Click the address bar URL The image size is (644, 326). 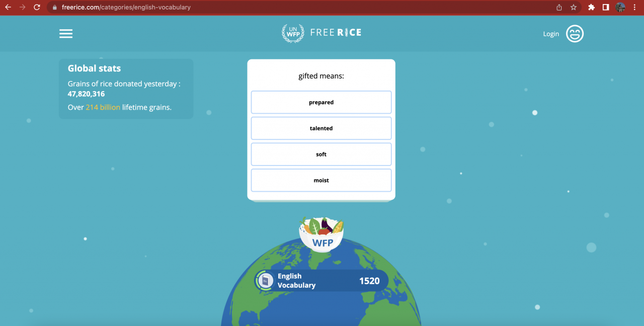126,8
